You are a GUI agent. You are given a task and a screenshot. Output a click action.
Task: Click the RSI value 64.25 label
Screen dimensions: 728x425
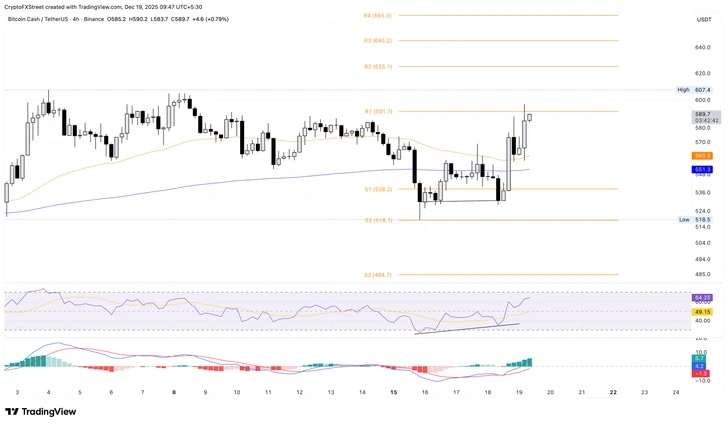pos(702,298)
